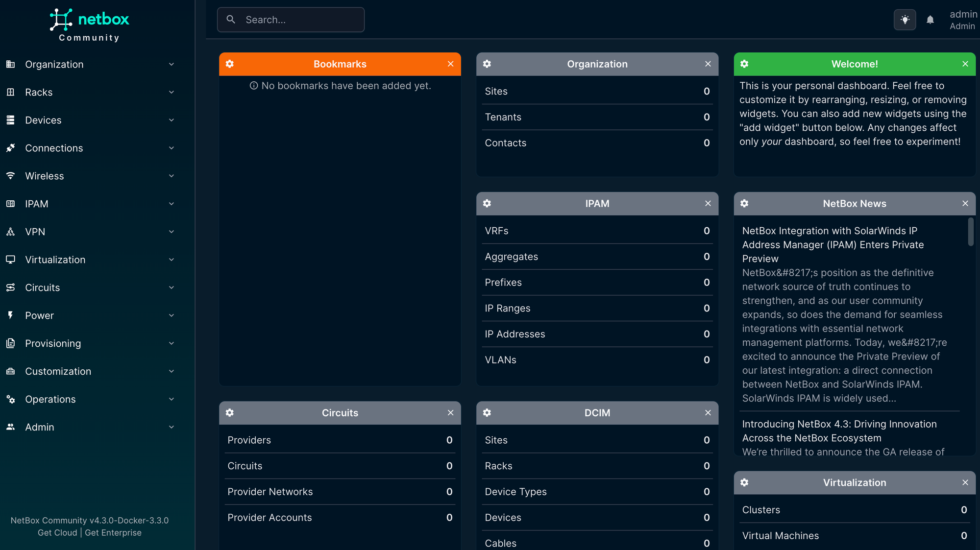Image resolution: width=980 pixels, height=550 pixels.
Task: Close the Organization widget
Action: [708, 64]
